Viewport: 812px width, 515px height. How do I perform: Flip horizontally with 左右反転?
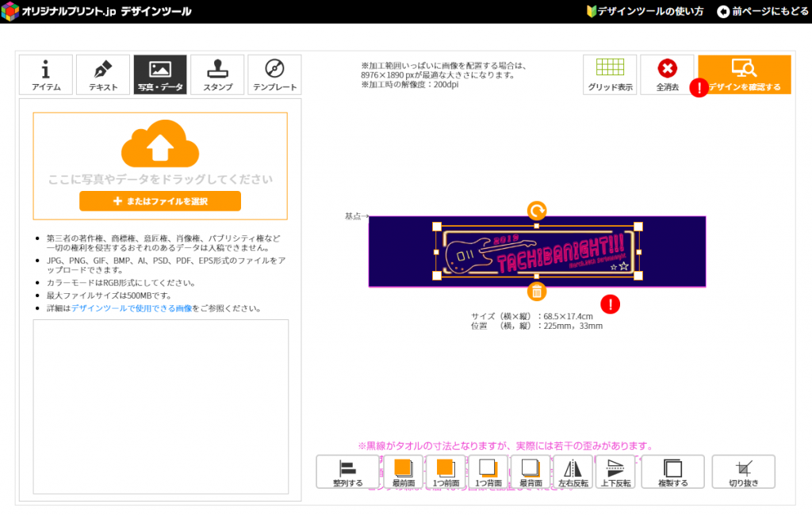[573, 472]
